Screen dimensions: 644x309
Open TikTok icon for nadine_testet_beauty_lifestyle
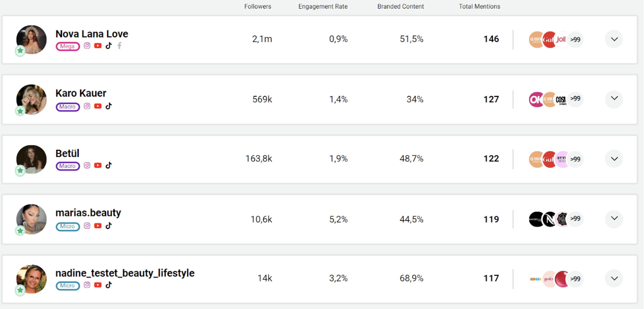tap(109, 285)
